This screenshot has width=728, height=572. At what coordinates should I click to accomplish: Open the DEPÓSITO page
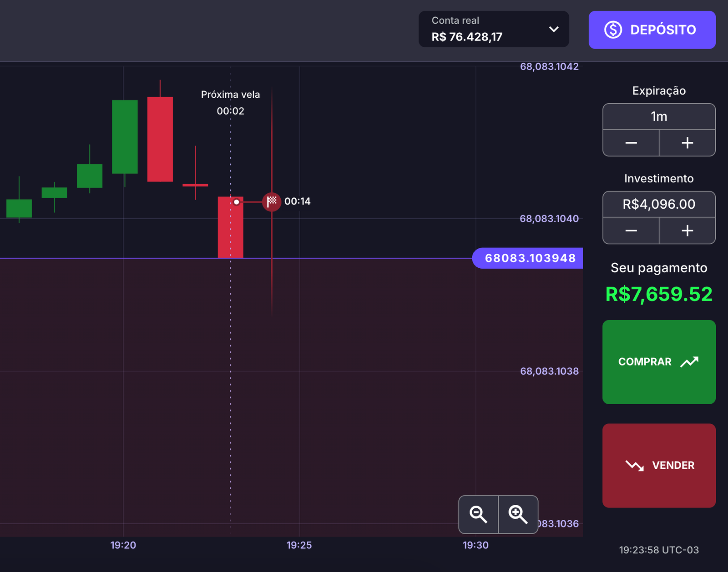click(x=652, y=30)
